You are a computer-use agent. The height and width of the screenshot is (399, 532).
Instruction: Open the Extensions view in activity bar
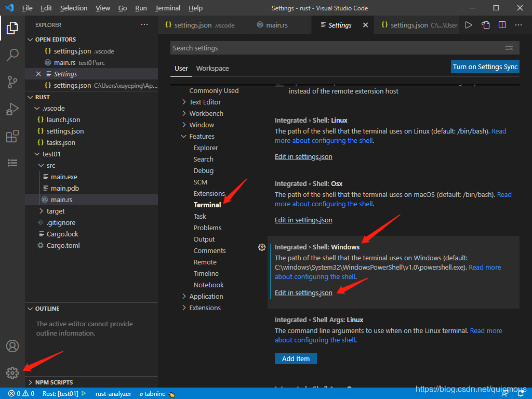click(12, 136)
